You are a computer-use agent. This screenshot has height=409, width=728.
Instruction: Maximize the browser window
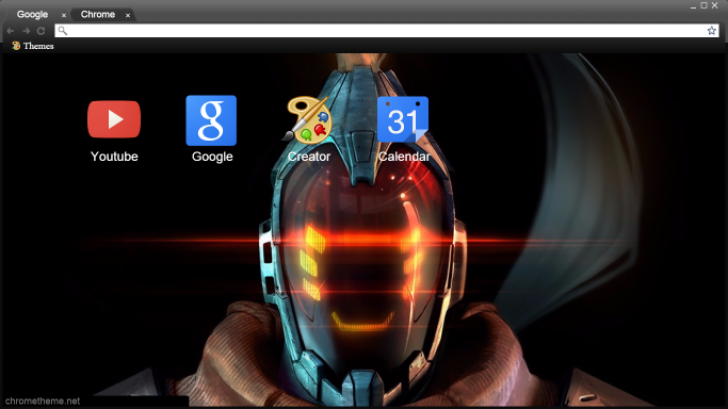pos(704,6)
